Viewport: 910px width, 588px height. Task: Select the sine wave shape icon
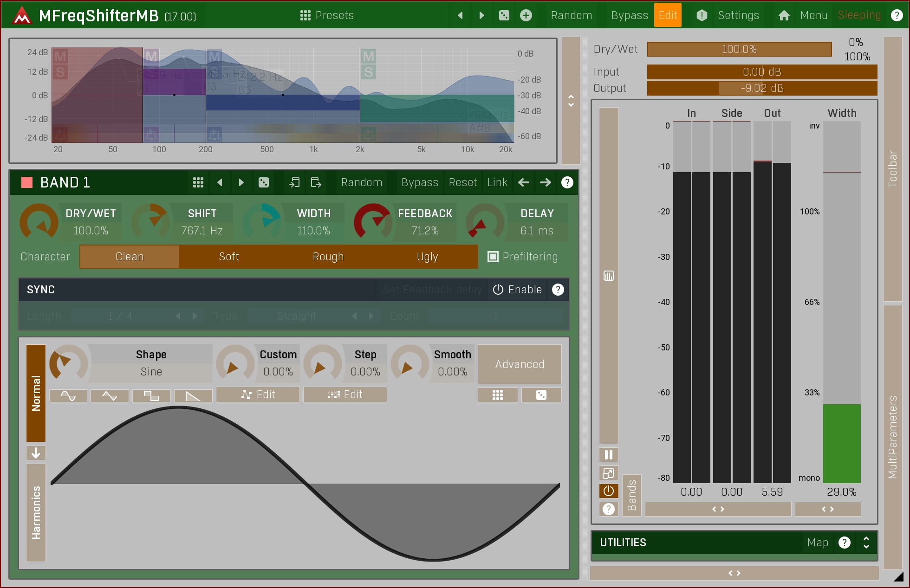[x=68, y=395]
